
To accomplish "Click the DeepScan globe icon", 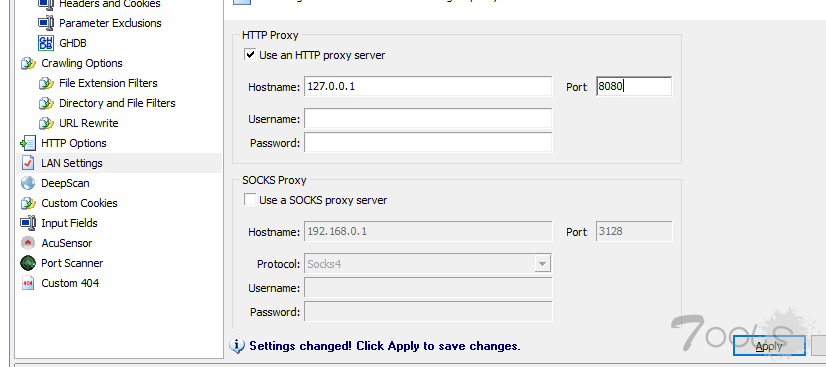I will click(28, 183).
